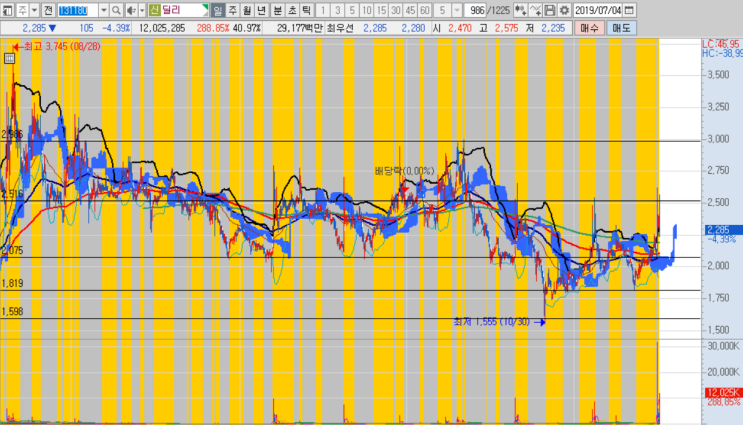Click the pink 매수 buy button
This screenshot has height=425, width=743.
pyautogui.click(x=589, y=28)
